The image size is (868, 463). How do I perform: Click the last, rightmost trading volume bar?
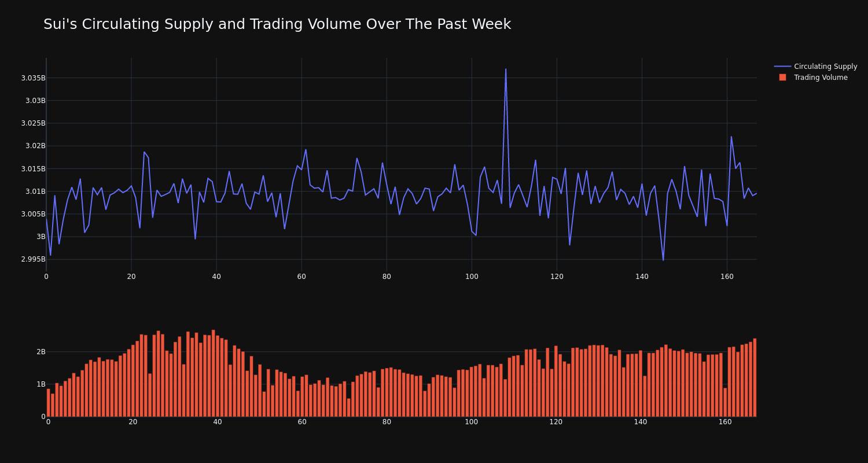755,377
